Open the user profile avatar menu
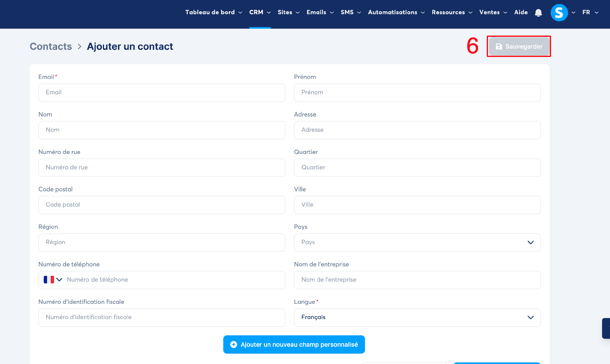Image resolution: width=610 pixels, height=364 pixels. pyautogui.click(x=559, y=13)
